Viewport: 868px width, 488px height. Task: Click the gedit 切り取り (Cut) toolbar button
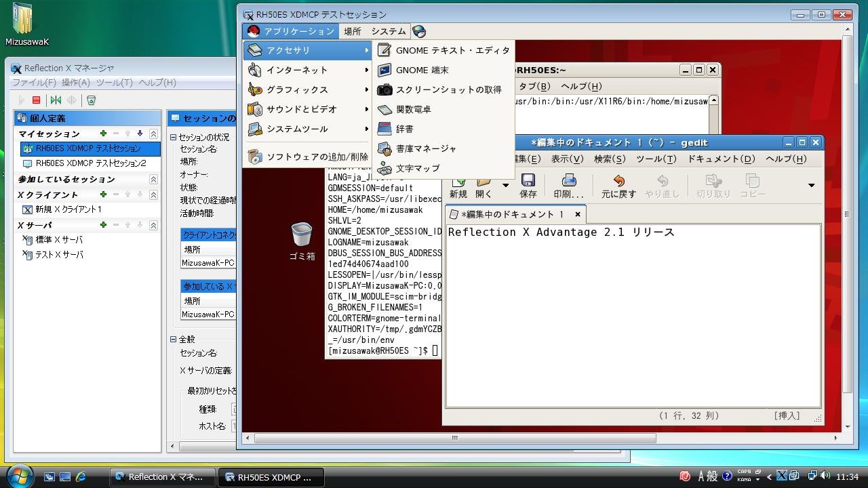point(713,186)
